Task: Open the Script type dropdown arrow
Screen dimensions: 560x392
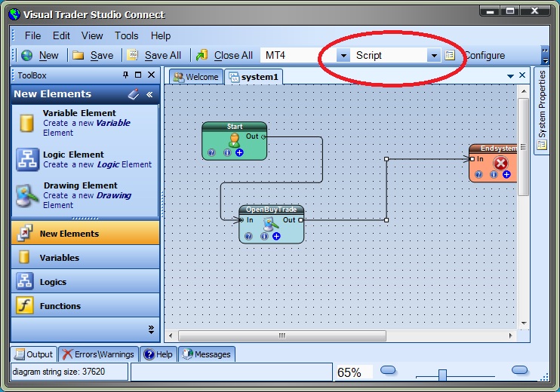Action: (x=434, y=56)
